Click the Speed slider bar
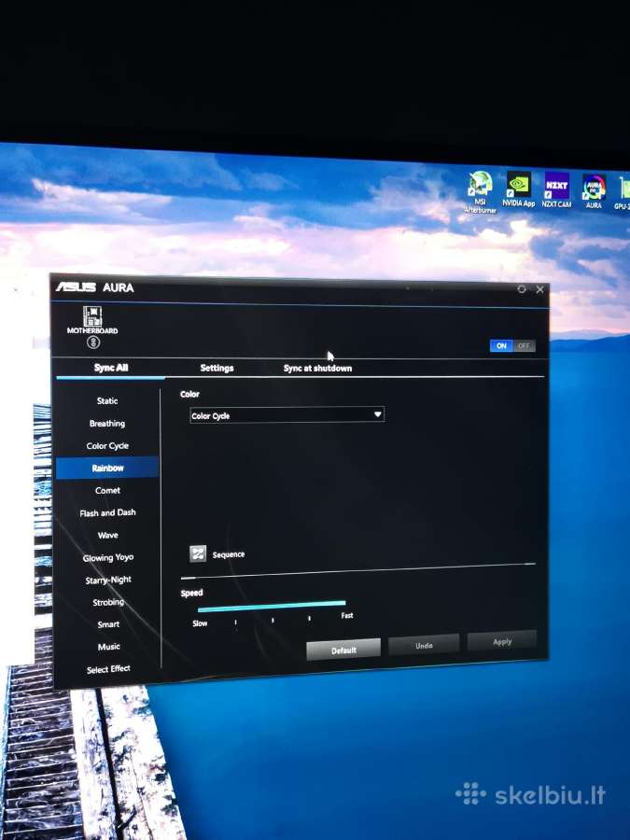The image size is (630, 840). 272,606
